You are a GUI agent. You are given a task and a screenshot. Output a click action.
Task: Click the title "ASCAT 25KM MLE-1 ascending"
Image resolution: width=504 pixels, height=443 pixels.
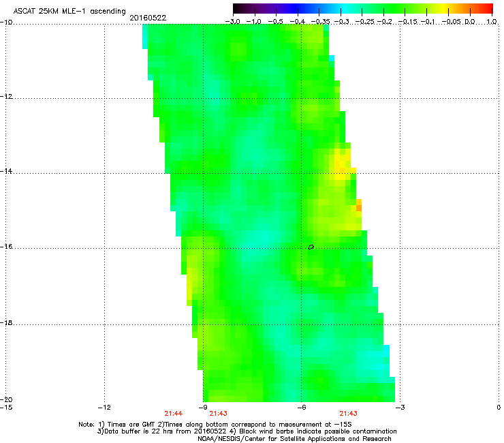coord(69,12)
